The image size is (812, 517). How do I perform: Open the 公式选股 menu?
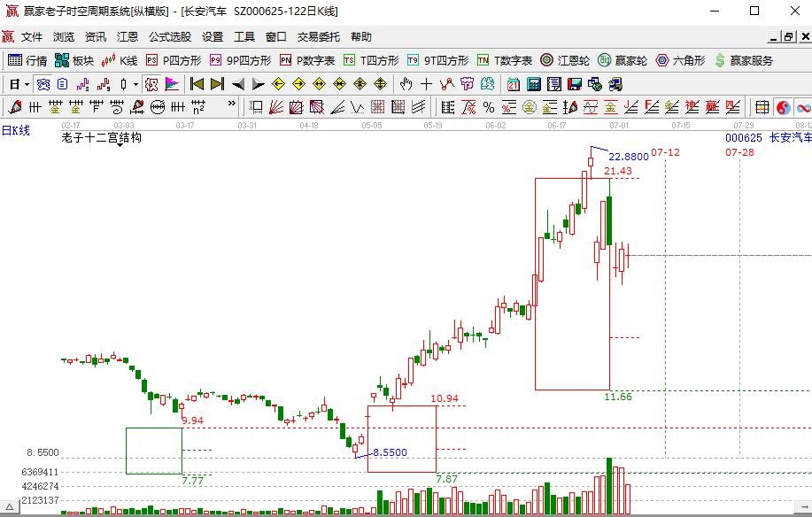point(170,37)
